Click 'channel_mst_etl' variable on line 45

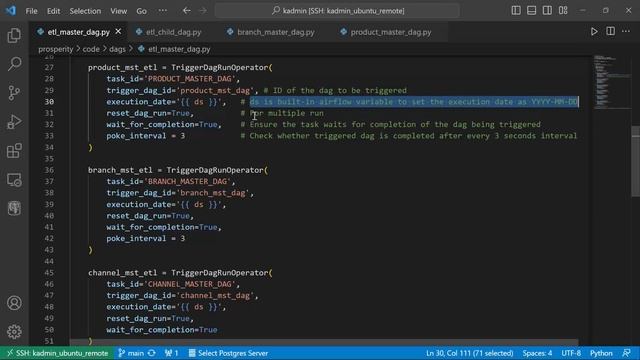(122, 273)
